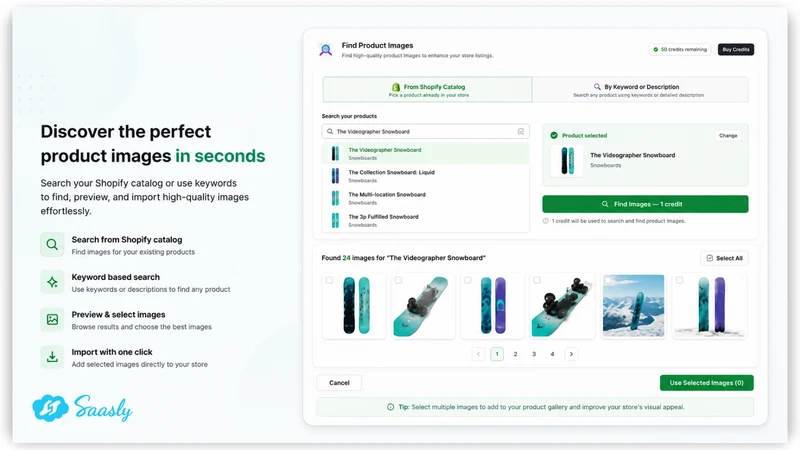
Task: Click the 50 credits remaining badge
Action: tap(681, 49)
